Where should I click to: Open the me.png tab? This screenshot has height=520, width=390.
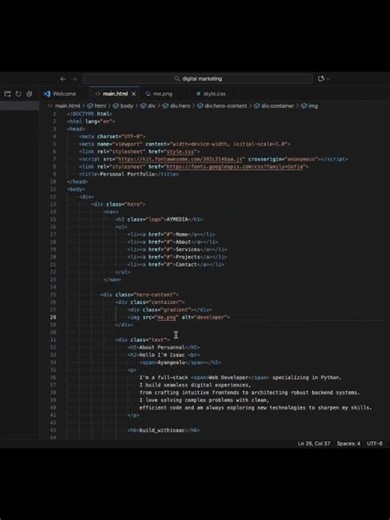tap(163, 94)
